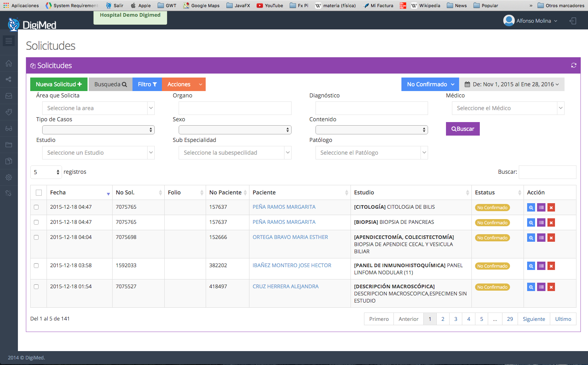Click barcode icon for BIOPSIA DE PANCREAS row
The width and height of the screenshot is (588, 365).
[541, 223]
